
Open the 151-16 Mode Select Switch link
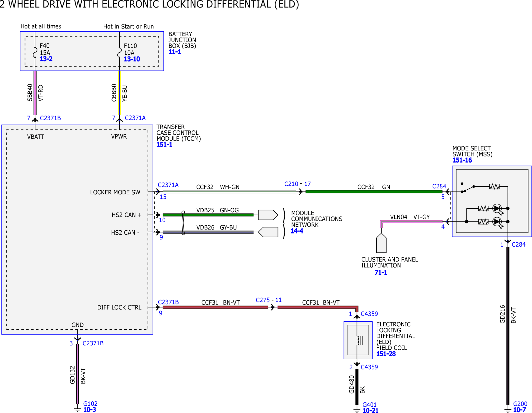(462, 160)
